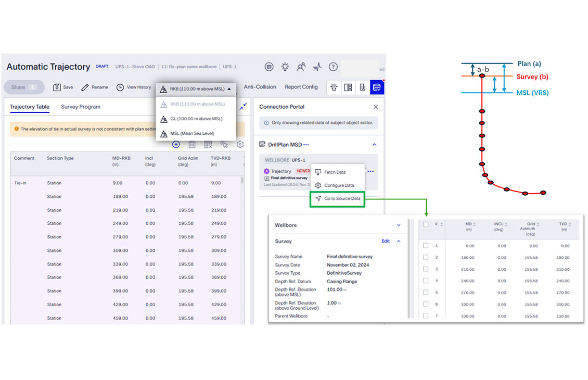Select all rows with the header checkbox
Viewport: 588px width, 380px height.
[x=426, y=224]
